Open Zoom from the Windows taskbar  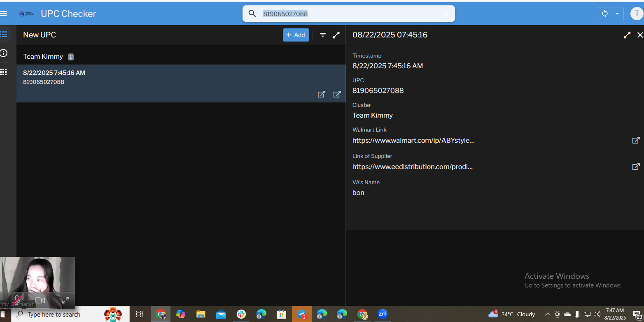click(383, 314)
